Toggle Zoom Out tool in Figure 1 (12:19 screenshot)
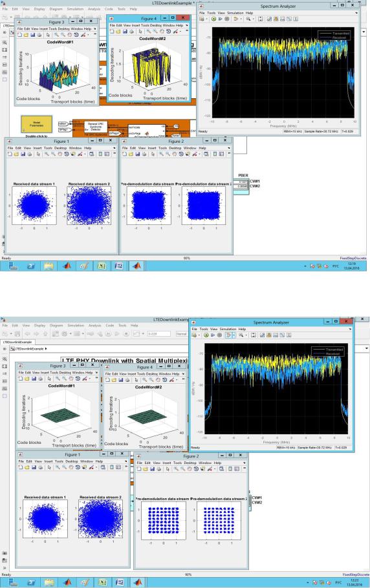370x588 pixels. tap(53, 154)
